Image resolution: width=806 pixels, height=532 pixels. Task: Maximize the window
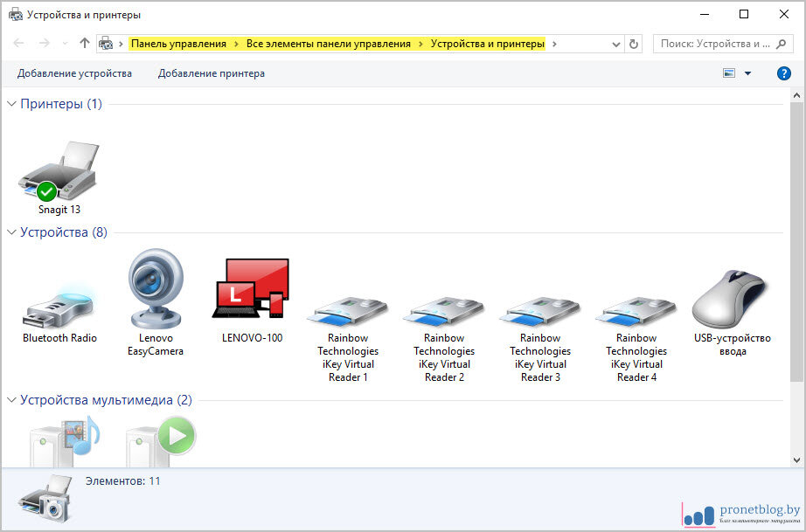[743, 14]
